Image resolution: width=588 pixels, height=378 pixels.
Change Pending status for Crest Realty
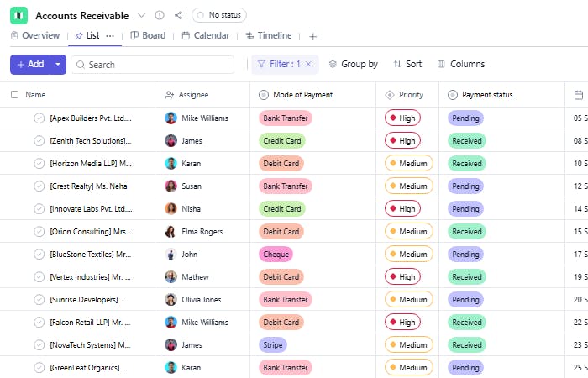[x=465, y=186]
